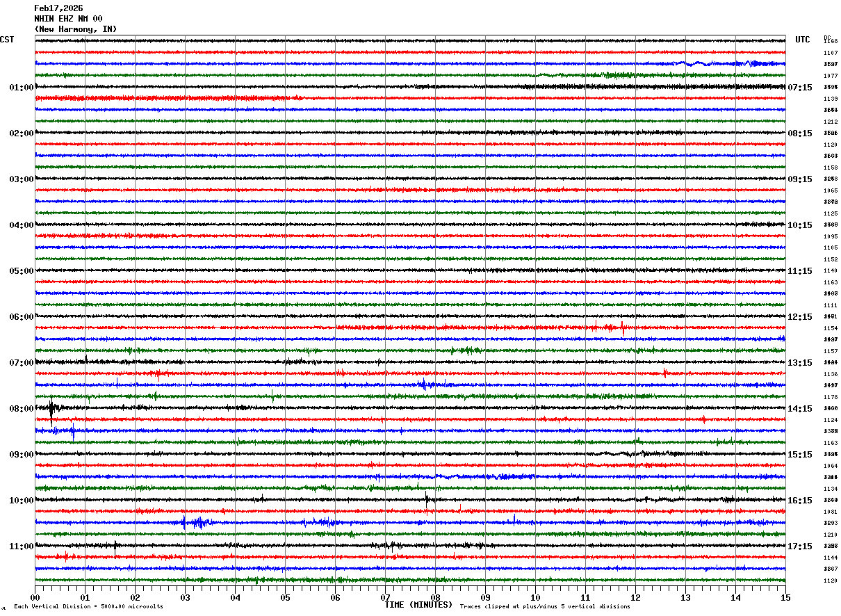Screen dimensions: 841x616
Task: Click the 16:15 UTC time label
Action: [x=800, y=501]
